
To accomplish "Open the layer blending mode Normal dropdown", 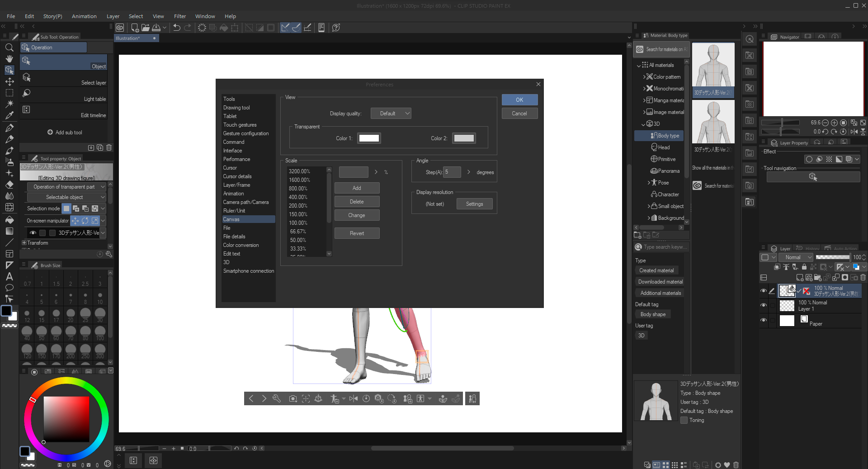I will (796, 257).
